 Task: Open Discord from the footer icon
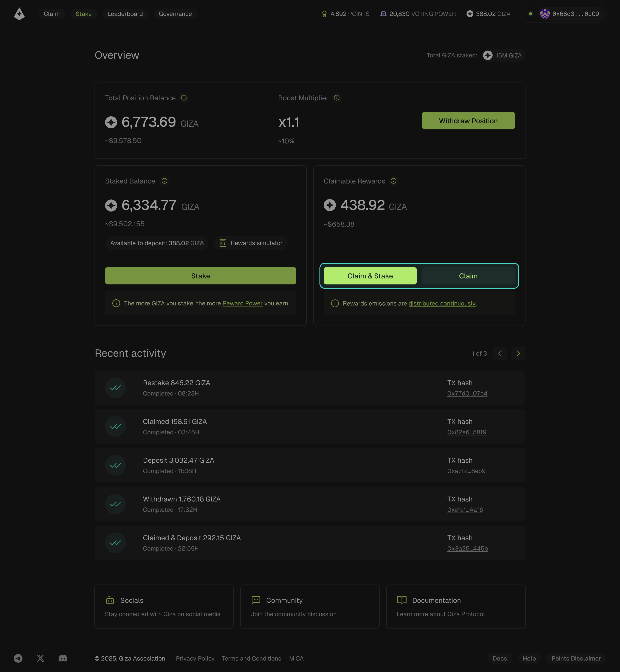pyautogui.click(x=63, y=658)
